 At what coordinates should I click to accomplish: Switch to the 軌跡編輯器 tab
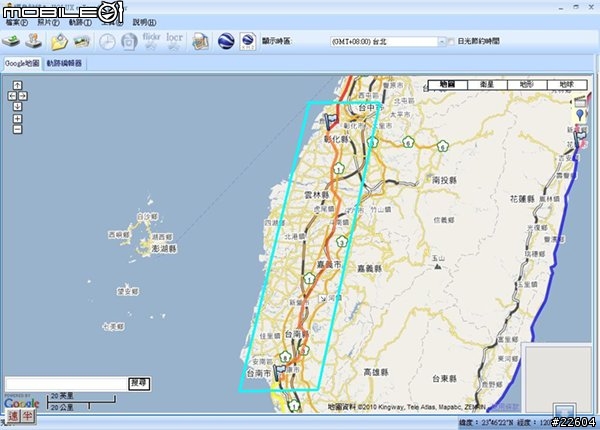(x=64, y=63)
